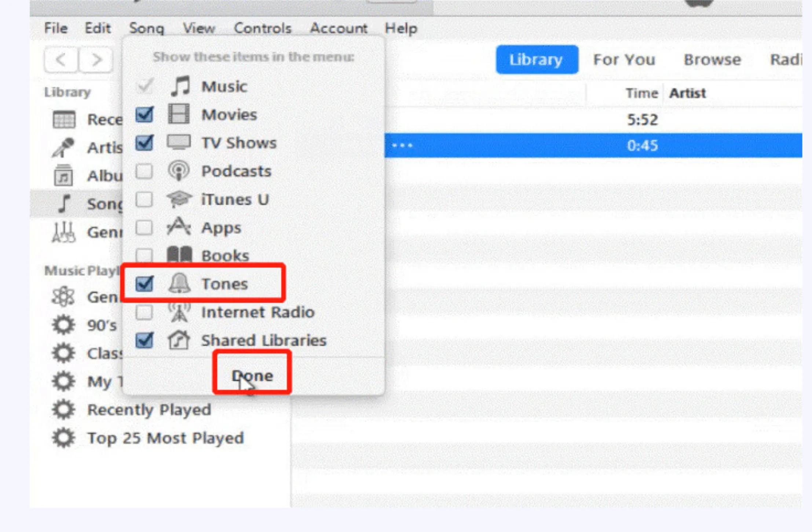Click the Recently Added calendar icon in sidebar
Image resolution: width=812 pixels, height=532 pixels.
pos(64,119)
